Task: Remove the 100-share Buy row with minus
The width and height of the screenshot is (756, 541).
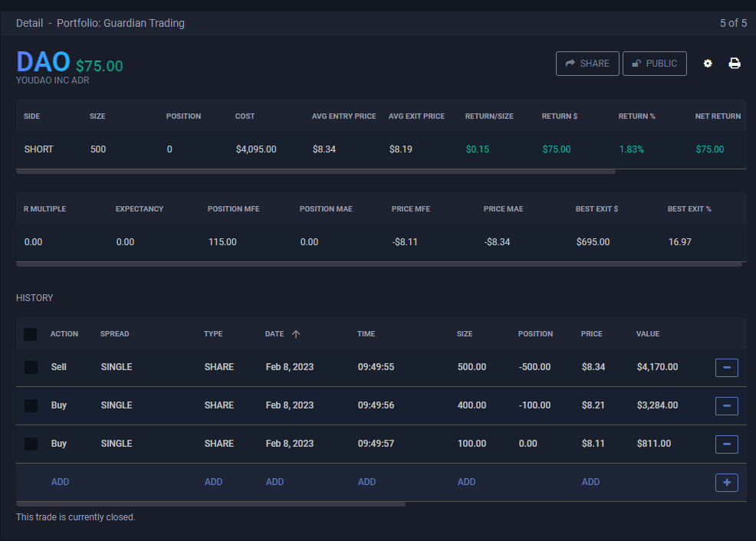Action: pos(726,444)
